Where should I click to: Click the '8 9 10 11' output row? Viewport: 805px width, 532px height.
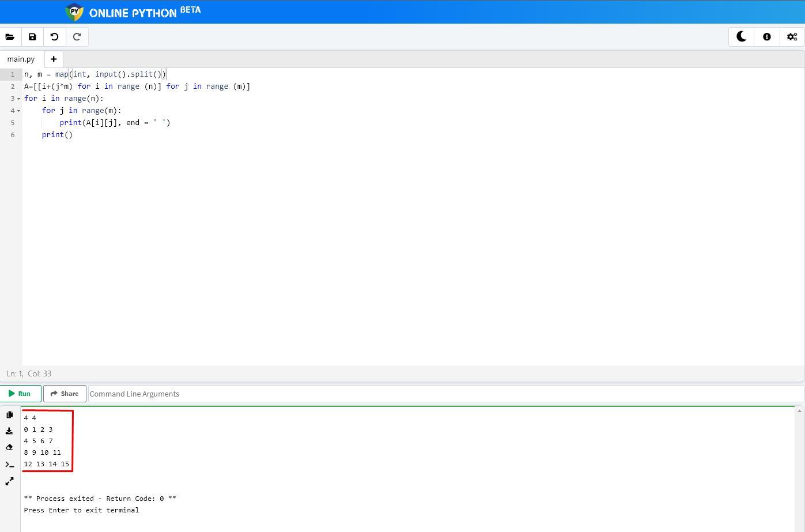[x=42, y=452]
